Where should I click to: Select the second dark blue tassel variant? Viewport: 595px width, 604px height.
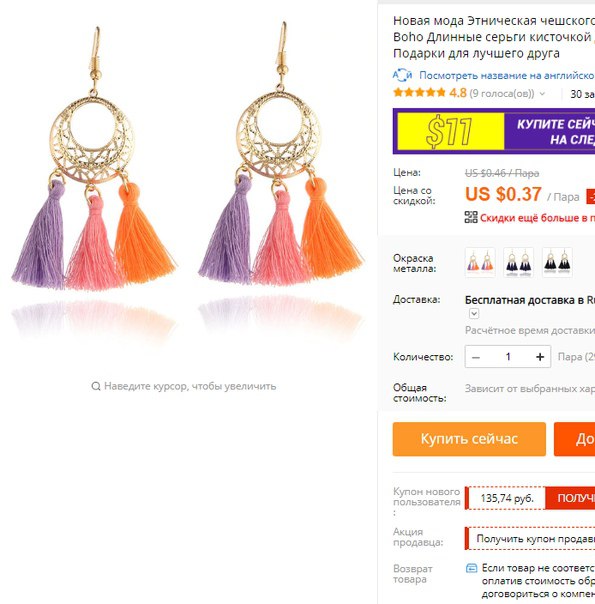(518, 262)
